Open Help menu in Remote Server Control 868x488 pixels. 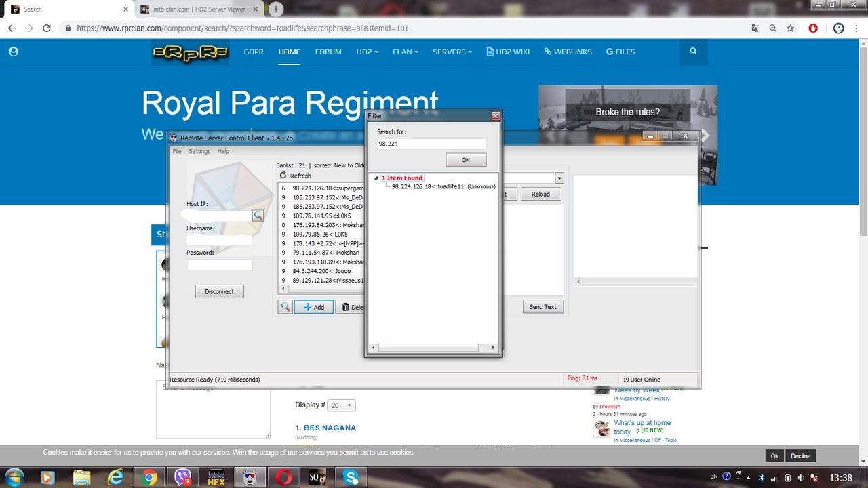click(223, 151)
